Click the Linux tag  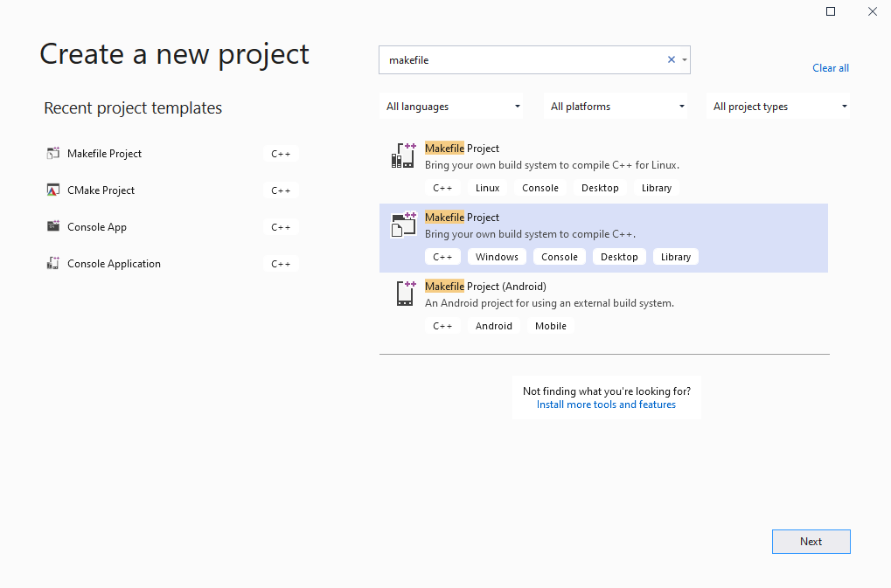point(487,188)
